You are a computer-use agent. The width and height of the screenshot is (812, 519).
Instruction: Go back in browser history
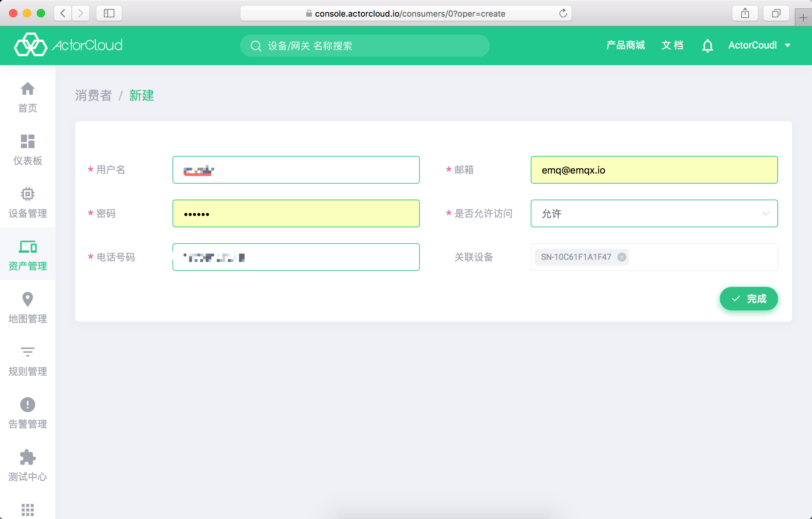(x=63, y=14)
